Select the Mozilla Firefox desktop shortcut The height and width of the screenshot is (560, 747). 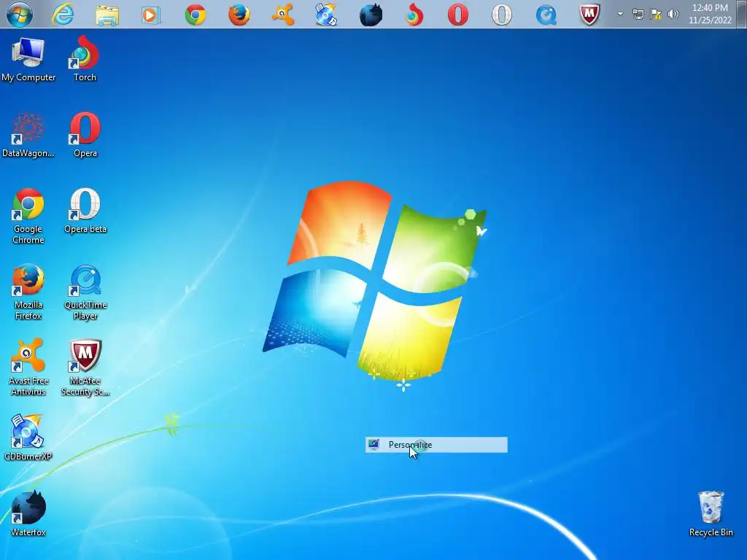pyautogui.click(x=28, y=292)
